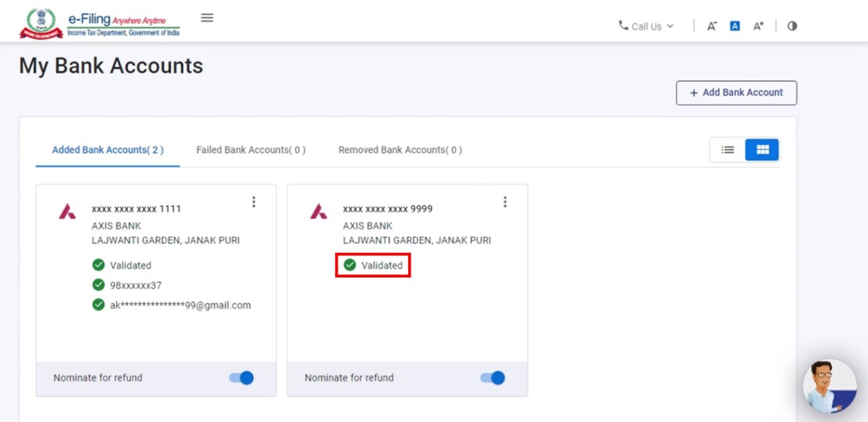This screenshot has height=422, width=868.
Task: Reset to default font size icon
Action: [x=735, y=26]
